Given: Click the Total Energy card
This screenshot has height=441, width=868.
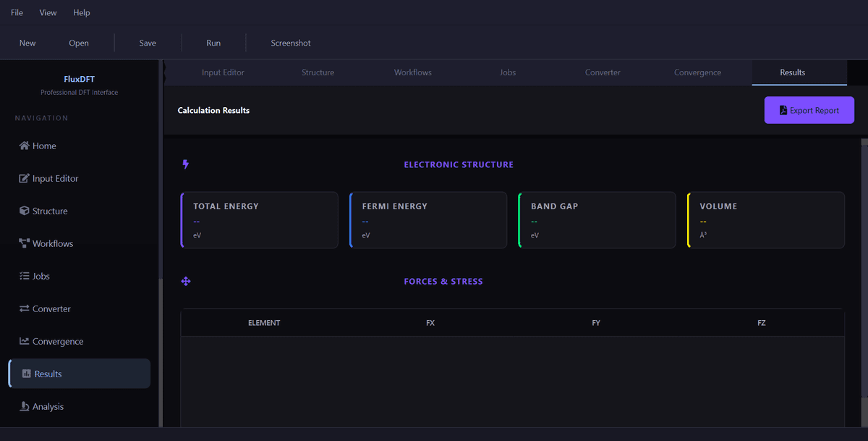Looking at the screenshot, I should 260,220.
